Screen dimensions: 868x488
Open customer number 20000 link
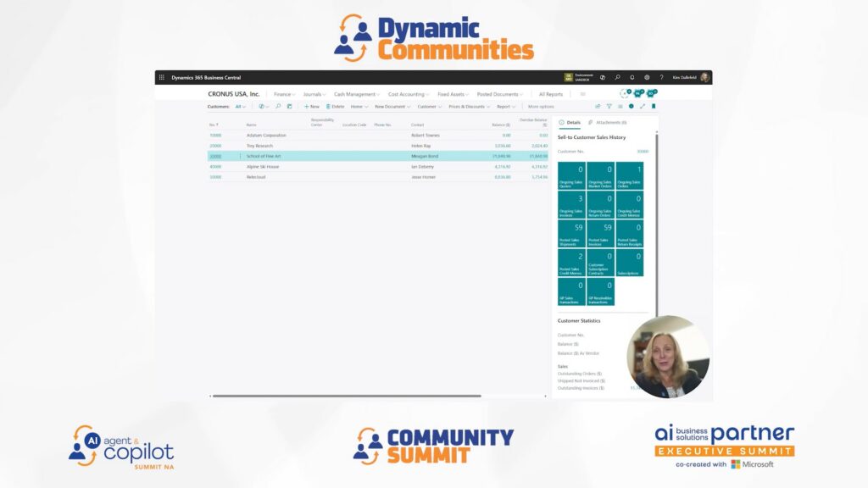click(215, 146)
